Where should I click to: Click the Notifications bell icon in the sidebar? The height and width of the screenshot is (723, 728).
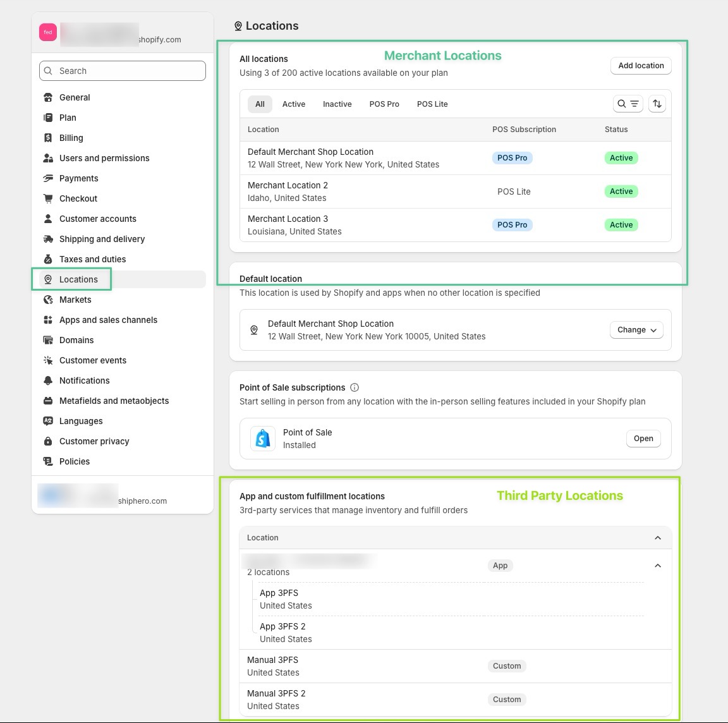48,380
